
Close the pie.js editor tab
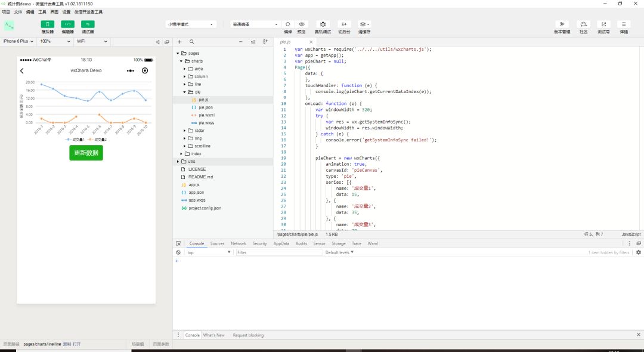tap(311, 42)
